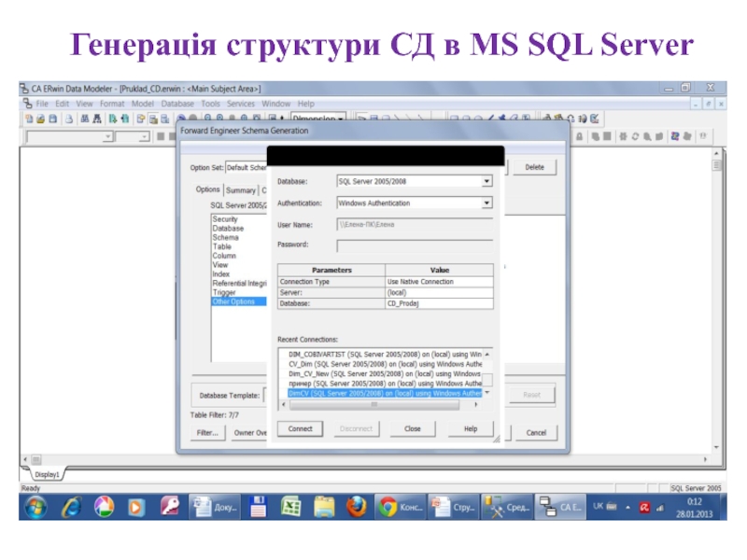Switch to the Summary tab
This screenshot has width=747, height=560.
[240, 189]
